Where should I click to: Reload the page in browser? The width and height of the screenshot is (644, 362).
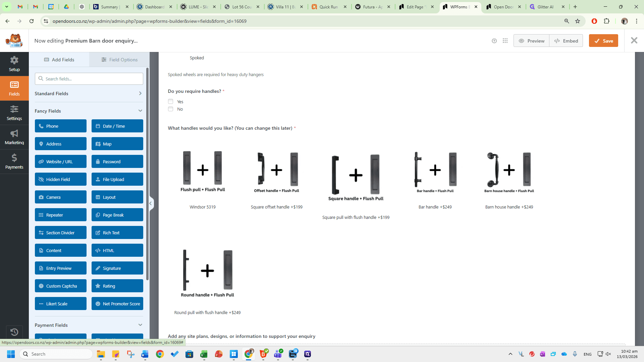click(32, 21)
